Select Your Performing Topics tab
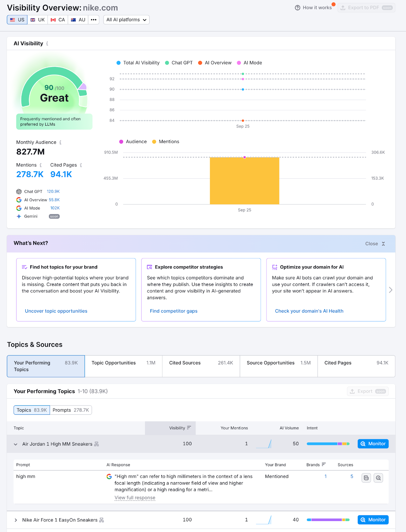This screenshot has height=532, width=406. (x=46, y=366)
